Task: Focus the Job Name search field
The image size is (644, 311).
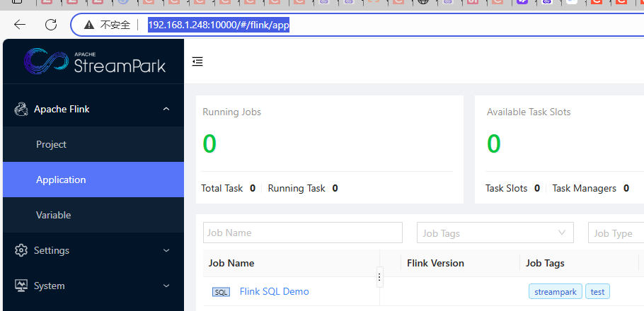Action: (x=303, y=233)
